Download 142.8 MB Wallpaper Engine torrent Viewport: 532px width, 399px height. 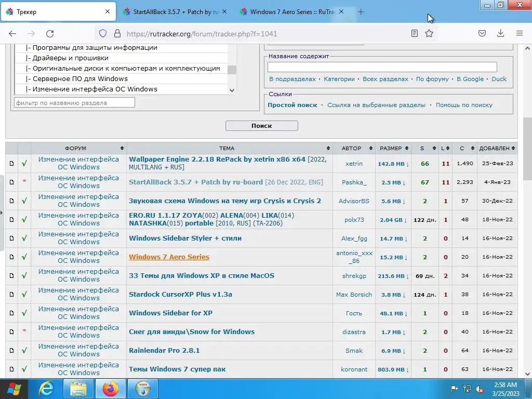393,164
